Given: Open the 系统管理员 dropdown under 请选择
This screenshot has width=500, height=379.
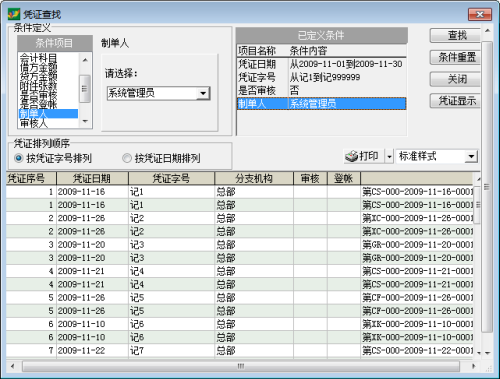Looking at the screenshot, I should click(x=203, y=93).
